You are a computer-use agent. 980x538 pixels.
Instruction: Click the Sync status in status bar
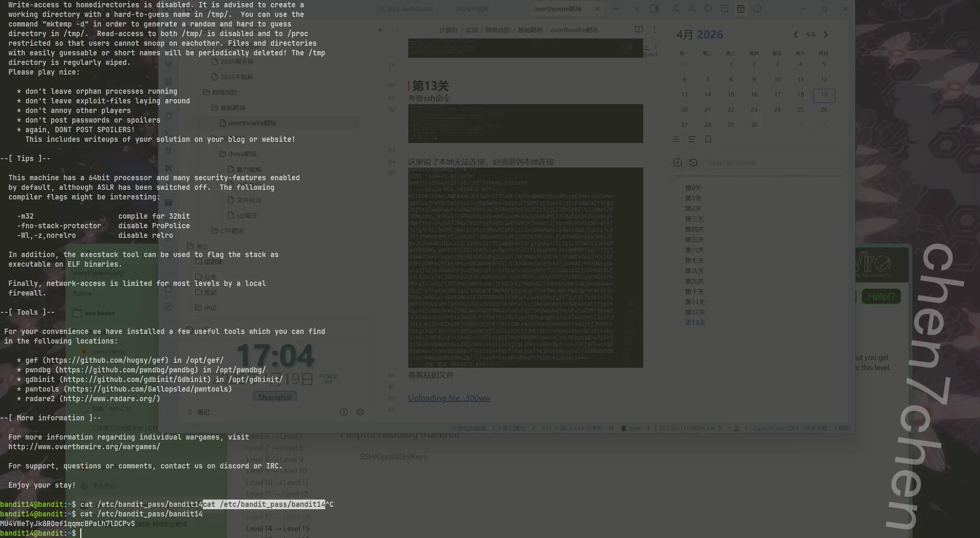pos(636,428)
